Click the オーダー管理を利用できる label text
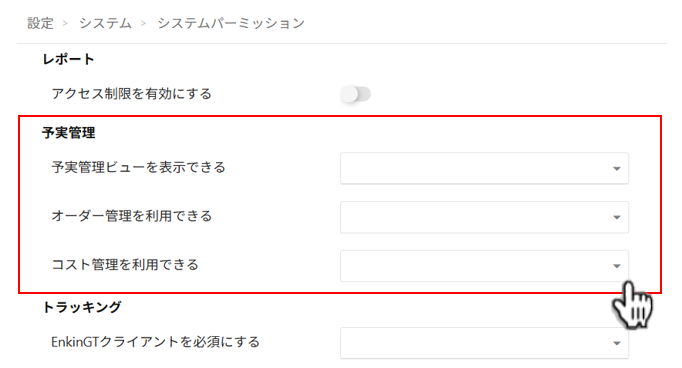The image size is (682, 368). click(x=132, y=216)
